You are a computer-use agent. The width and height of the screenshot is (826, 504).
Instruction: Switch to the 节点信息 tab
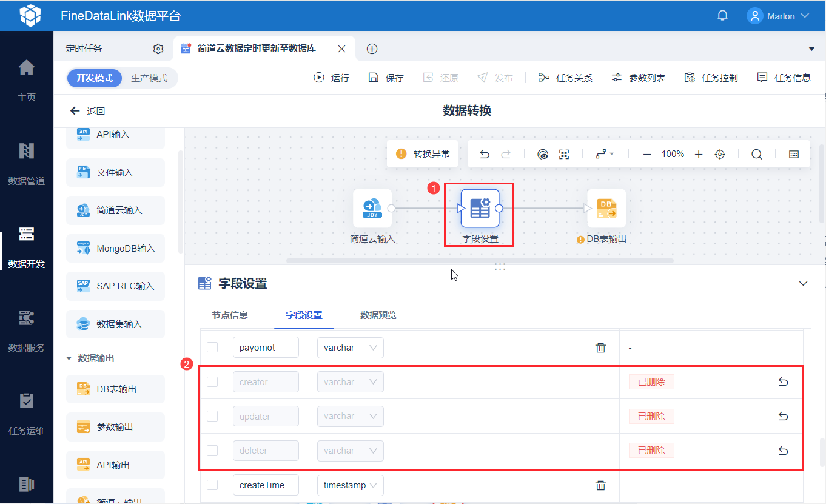point(230,315)
